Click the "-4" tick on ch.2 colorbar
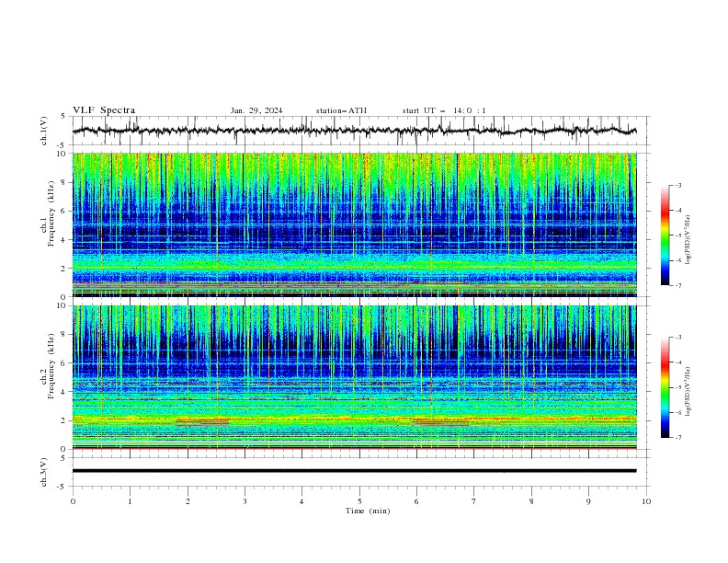Screen dimensions: 728x563 [677, 362]
